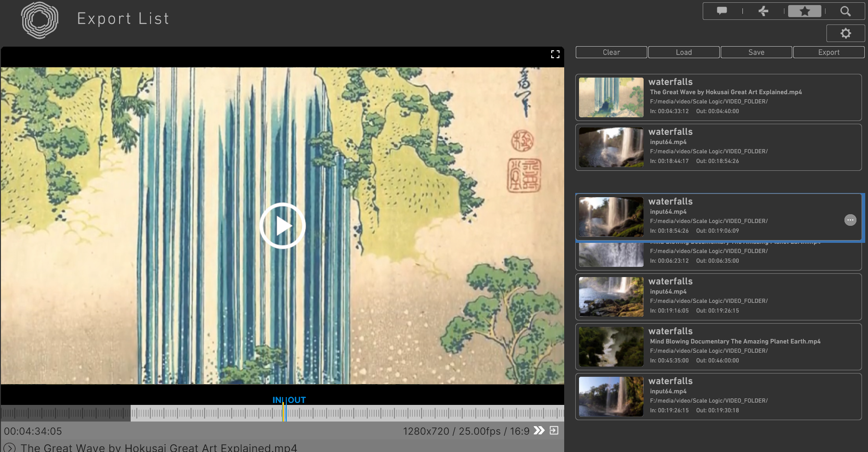Click the 'Out: 00:04:40:00' value

click(x=717, y=111)
